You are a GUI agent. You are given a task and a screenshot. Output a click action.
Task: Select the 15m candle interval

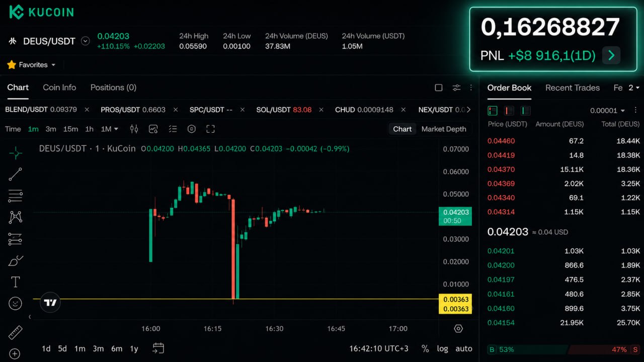[x=70, y=129]
